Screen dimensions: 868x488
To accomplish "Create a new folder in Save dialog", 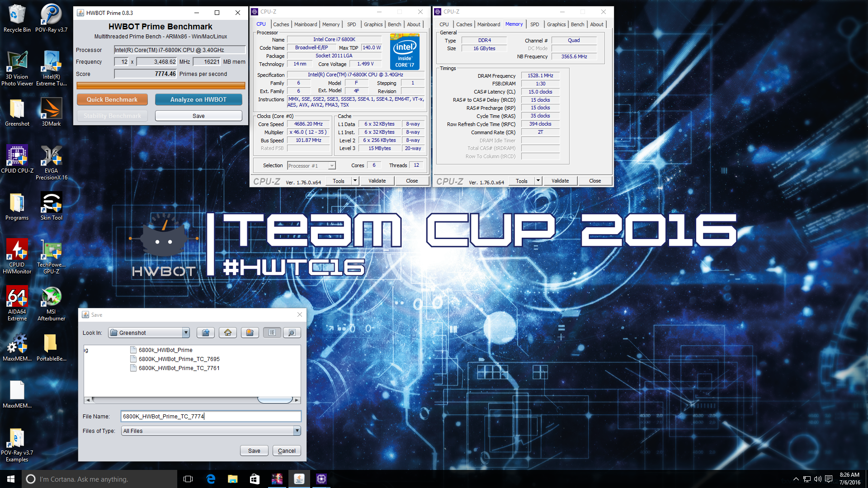I will point(250,333).
